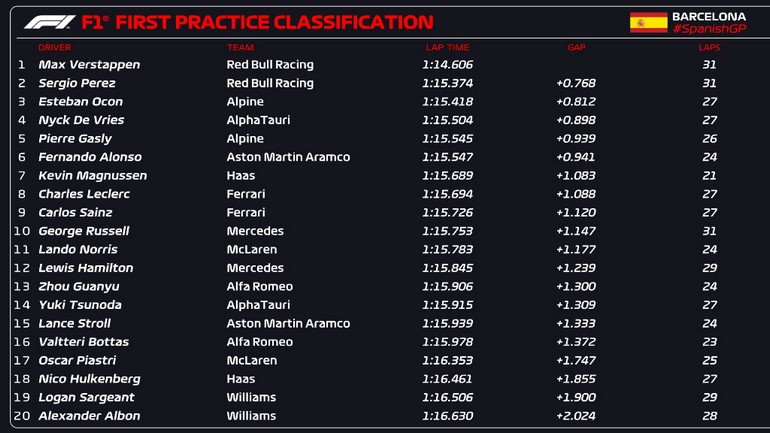
Task: Click the Spanish flag icon
Action: click(x=648, y=22)
